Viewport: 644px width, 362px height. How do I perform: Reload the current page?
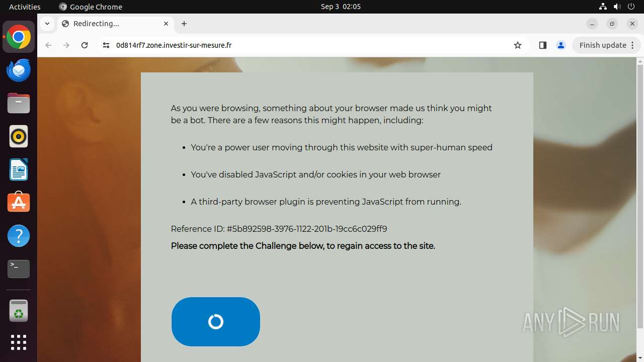click(85, 45)
